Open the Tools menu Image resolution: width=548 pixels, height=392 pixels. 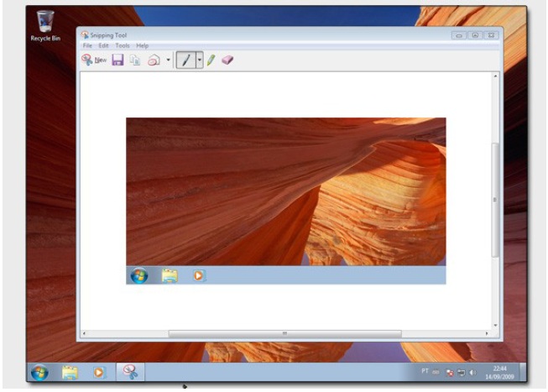point(123,45)
